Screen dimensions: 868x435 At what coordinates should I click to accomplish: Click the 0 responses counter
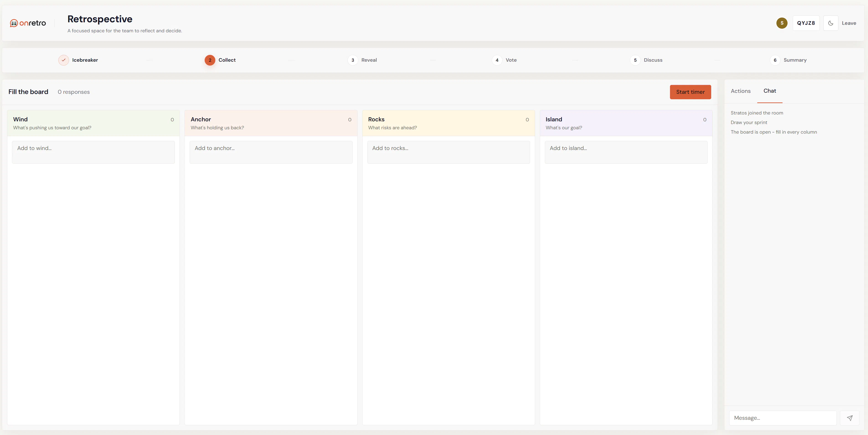(73, 92)
